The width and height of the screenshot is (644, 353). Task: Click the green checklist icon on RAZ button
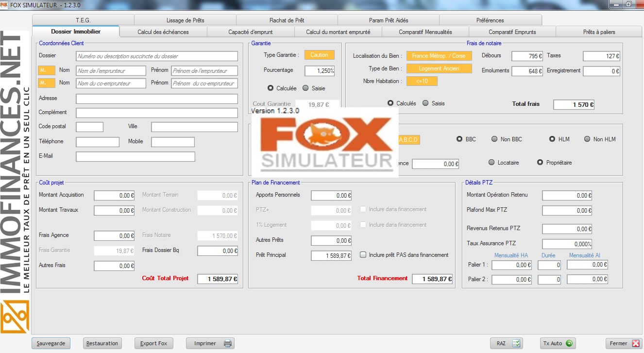pyautogui.click(x=516, y=343)
